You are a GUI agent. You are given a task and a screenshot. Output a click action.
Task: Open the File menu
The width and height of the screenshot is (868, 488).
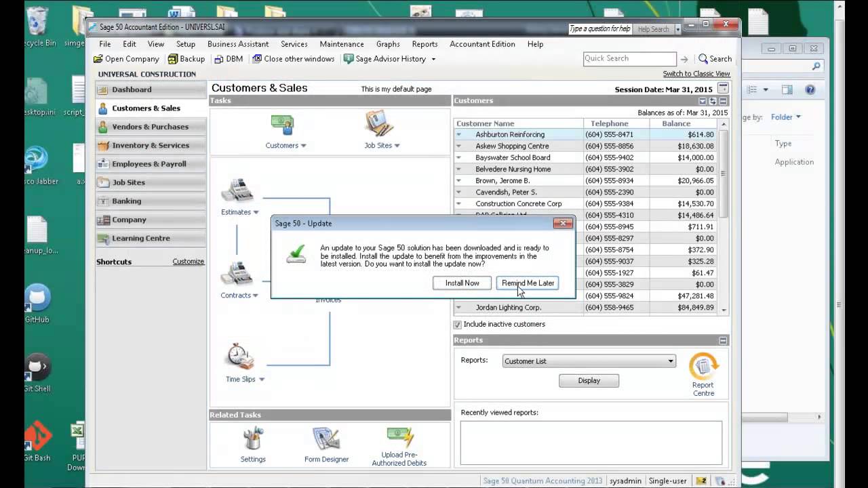pyautogui.click(x=105, y=44)
